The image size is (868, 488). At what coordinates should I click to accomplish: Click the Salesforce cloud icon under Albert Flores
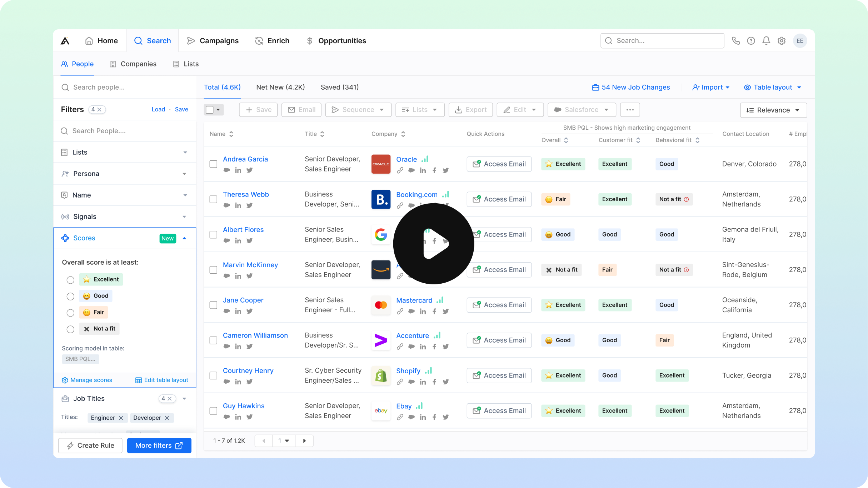point(226,241)
